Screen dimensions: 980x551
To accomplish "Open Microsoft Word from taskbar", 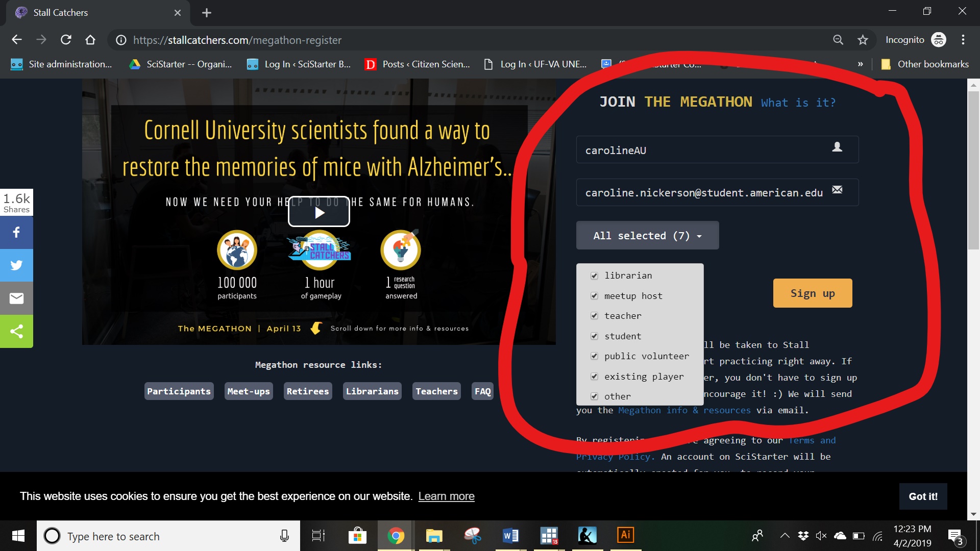I will 510,536.
